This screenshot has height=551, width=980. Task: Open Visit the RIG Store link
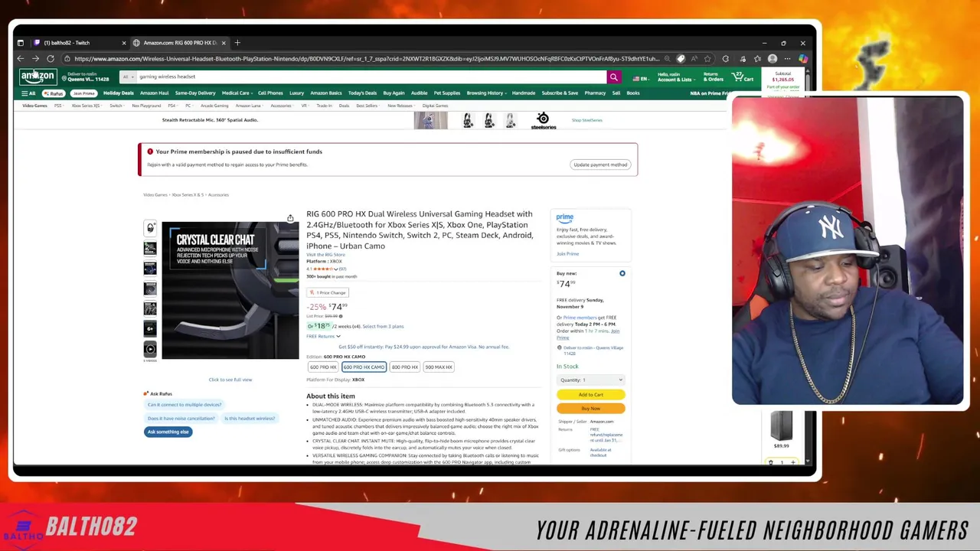pyautogui.click(x=325, y=255)
